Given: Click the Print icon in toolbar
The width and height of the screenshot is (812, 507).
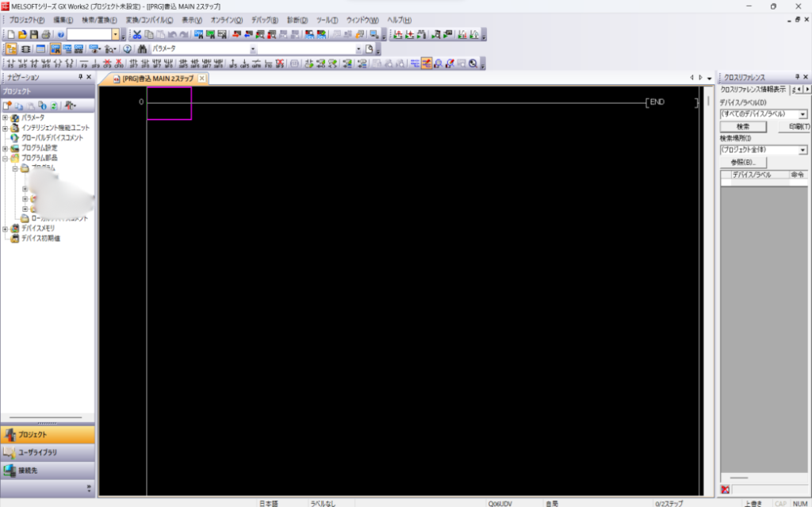Looking at the screenshot, I should pyautogui.click(x=46, y=35).
